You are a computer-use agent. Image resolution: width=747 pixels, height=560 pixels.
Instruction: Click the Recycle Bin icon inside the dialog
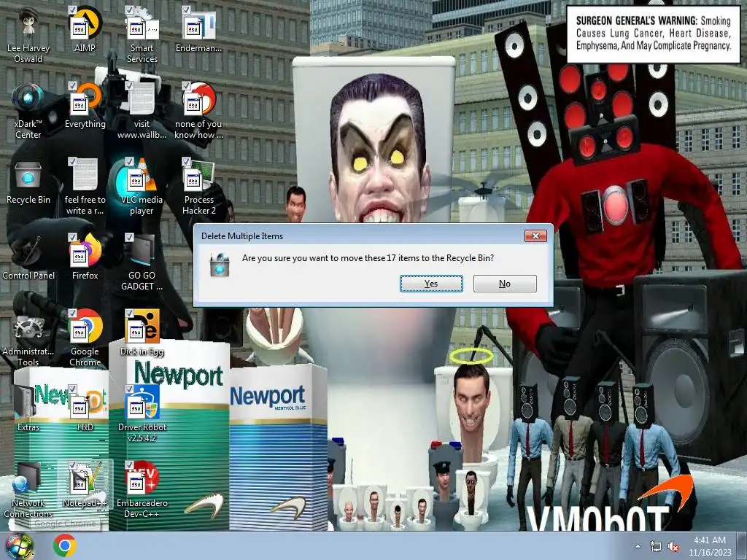point(220,265)
